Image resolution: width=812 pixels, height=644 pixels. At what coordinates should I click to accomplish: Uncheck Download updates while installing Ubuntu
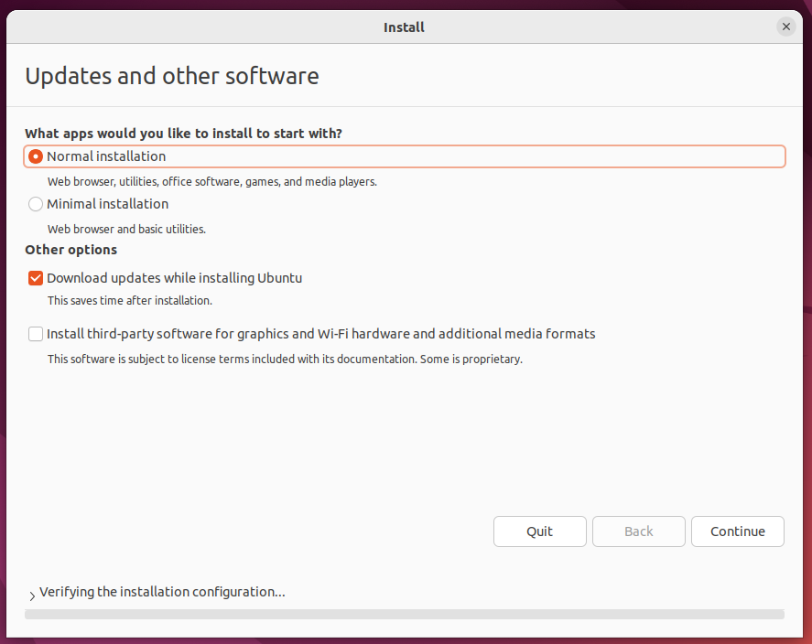pyautogui.click(x=35, y=278)
